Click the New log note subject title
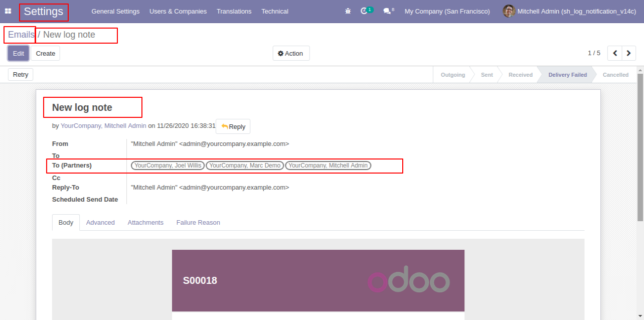This screenshot has width=644, height=320. pyautogui.click(x=82, y=107)
